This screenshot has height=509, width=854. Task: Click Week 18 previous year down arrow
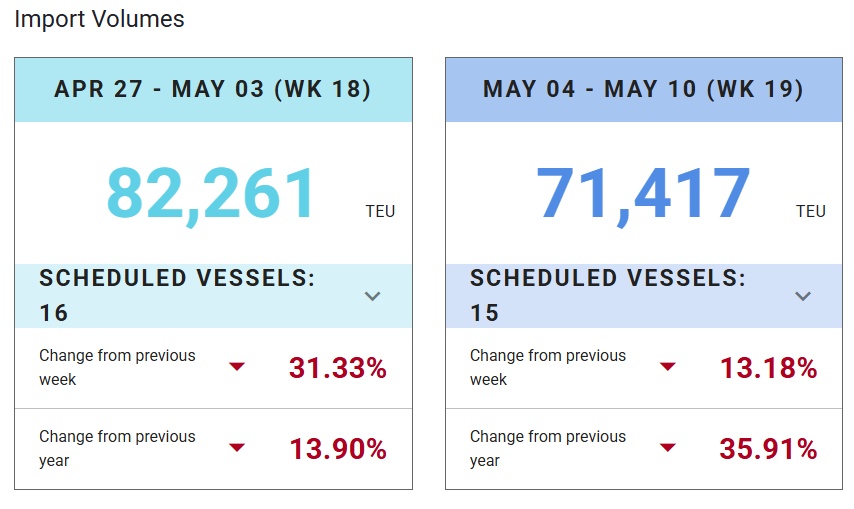pos(237,448)
